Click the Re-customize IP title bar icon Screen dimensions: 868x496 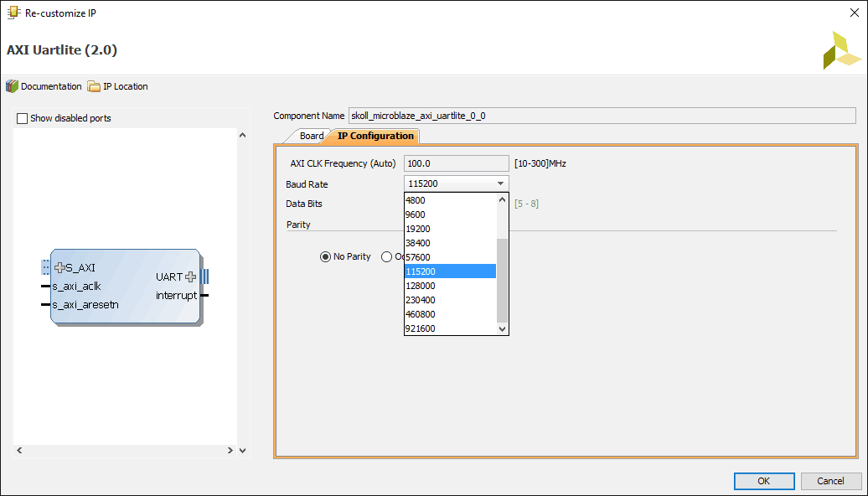coord(13,13)
